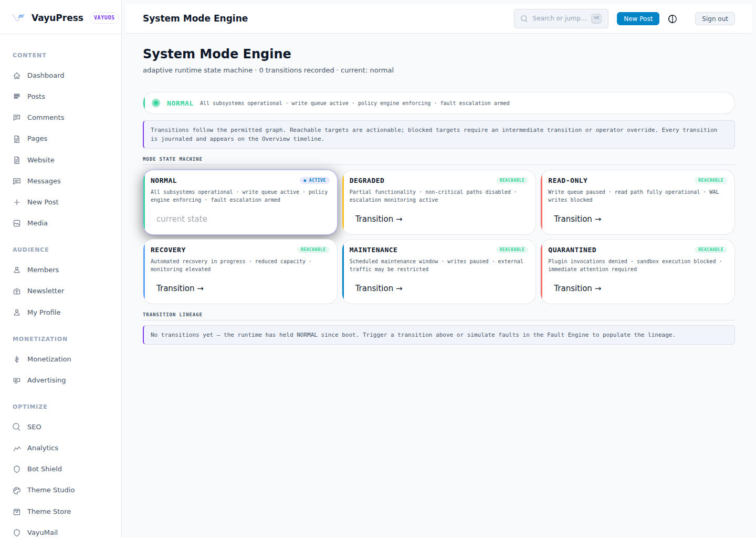Click the Analytics chart icon
Viewport: 756px width, 538px height.
pyautogui.click(x=17, y=448)
